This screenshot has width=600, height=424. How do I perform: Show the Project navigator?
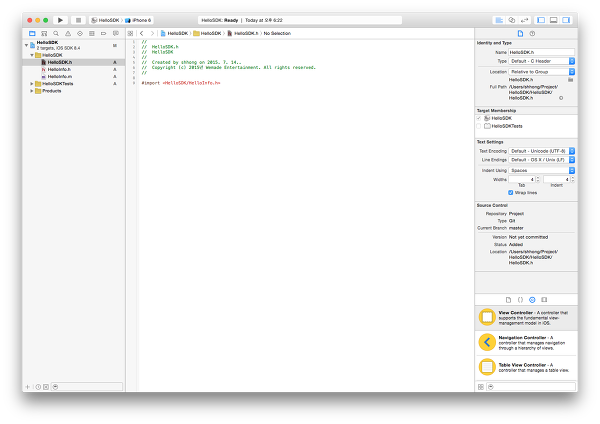point(32,33)
